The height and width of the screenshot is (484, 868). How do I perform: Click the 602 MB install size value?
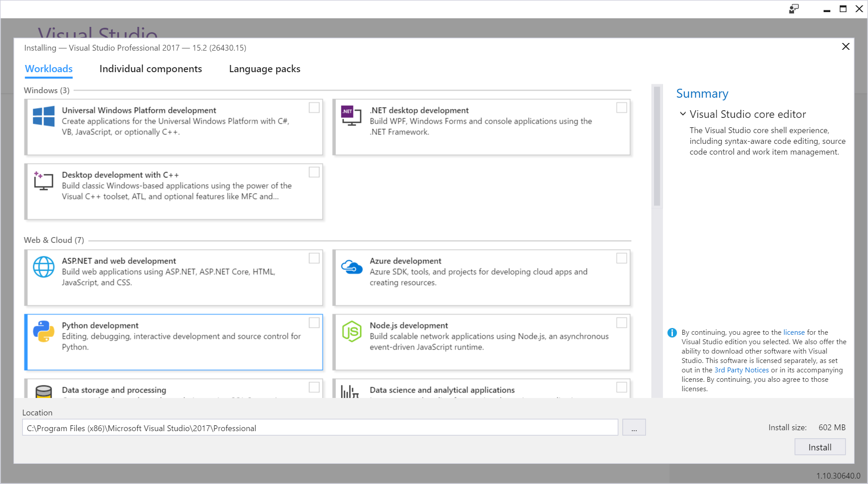click(x=832, y=428)
